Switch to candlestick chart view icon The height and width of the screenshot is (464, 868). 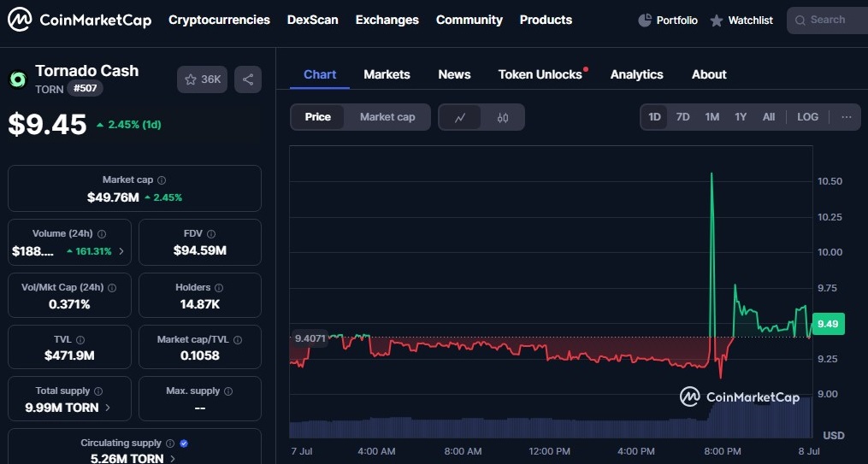click(x=503, y=117)
